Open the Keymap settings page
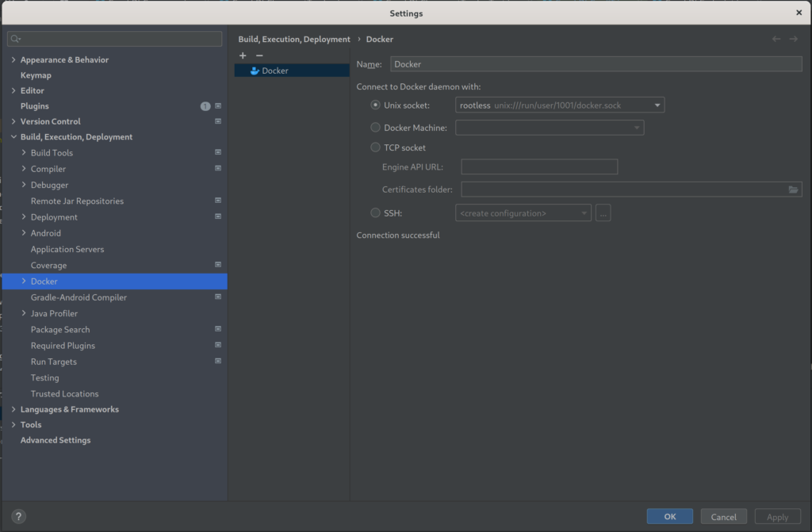Image resolution: width=812 pixels, height=532 pixels. 36,75
